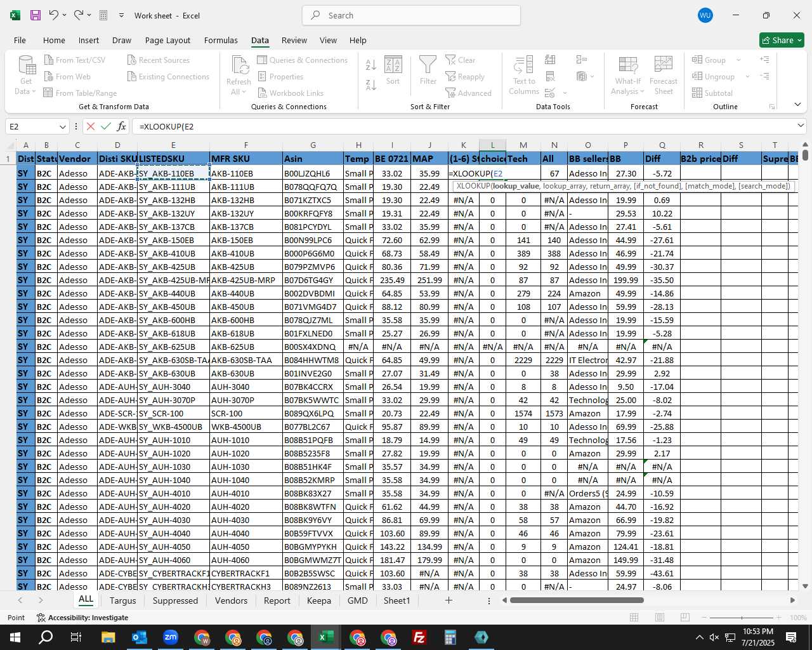Import data From Web

67,77
